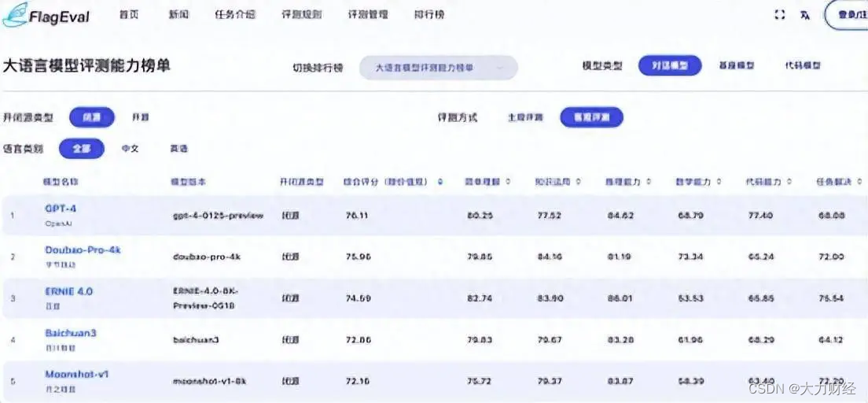This screenshot has width=868, height=403.
Task: Click version text doubao-pro-4k
Action: (x=207, y=257)
